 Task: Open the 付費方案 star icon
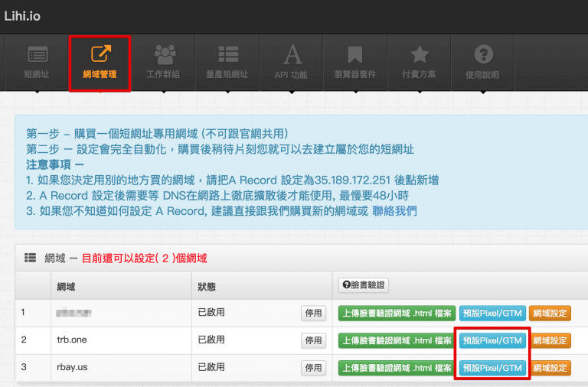coord(419,55)
